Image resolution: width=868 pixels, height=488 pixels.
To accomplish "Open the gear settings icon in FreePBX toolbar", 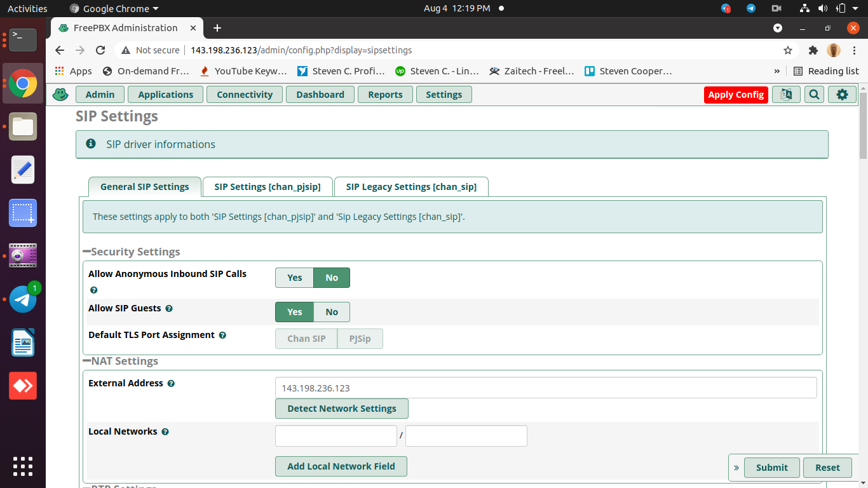I will coord(842,95).
